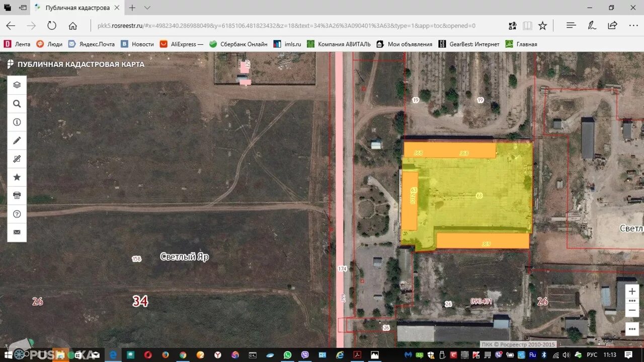
Task: Open Yandex Browser from the taskbar
Action: coord(217,354)
